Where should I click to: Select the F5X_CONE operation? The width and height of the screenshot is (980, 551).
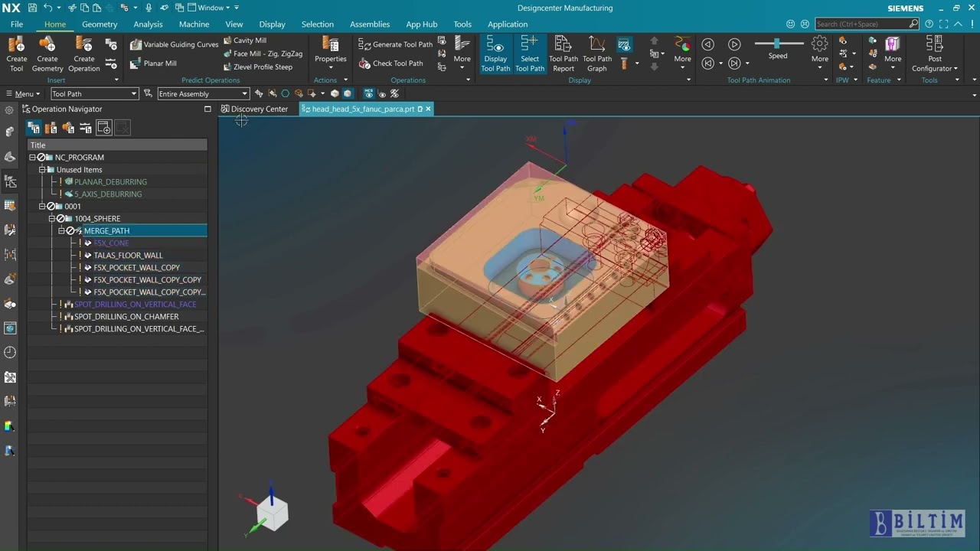click(111, 243)
